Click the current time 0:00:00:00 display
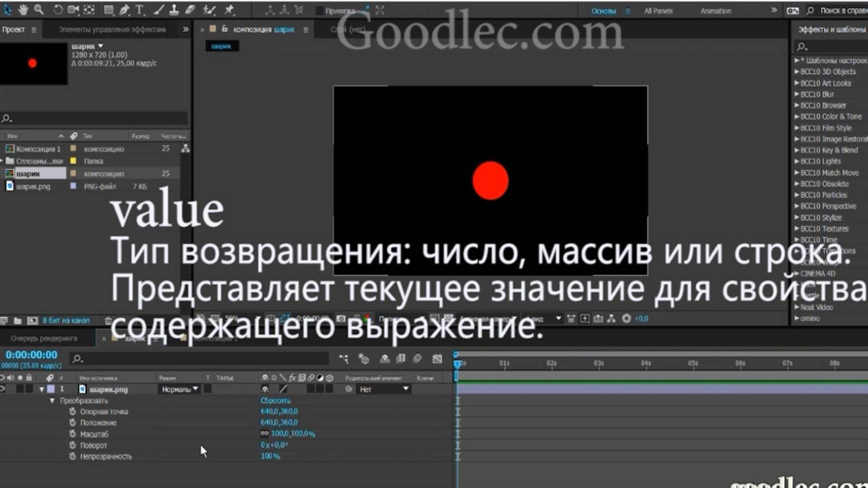 click(31, 355)
